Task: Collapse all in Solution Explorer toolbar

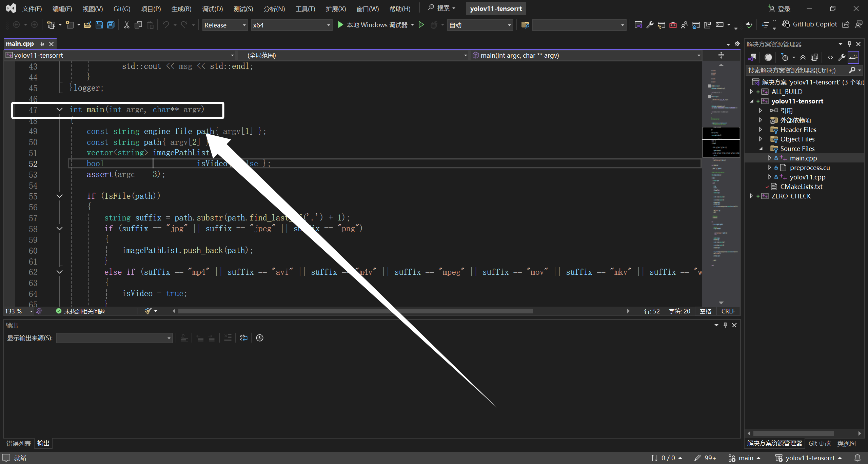Action: pos(803,57)
